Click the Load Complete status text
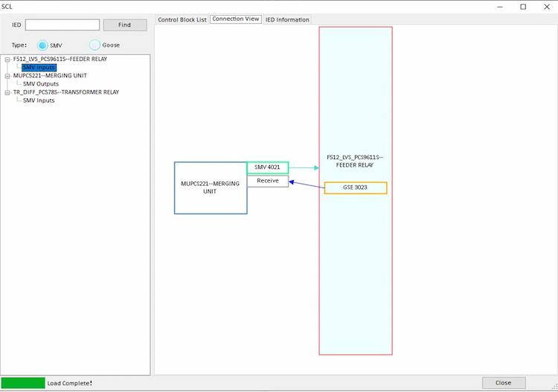558x392 pixels. (70, 383)
